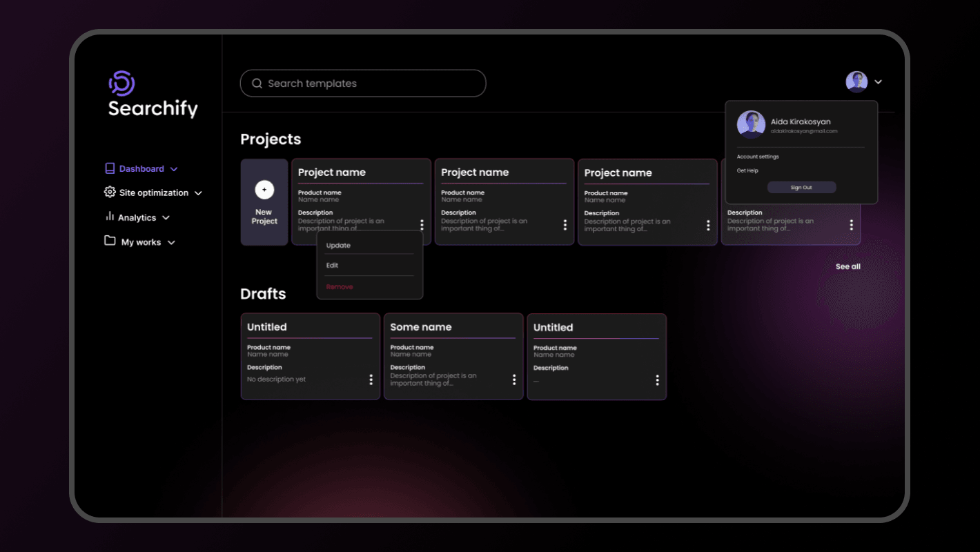980x552 pixels.
Task: Click the Analytics bar chart icon
Action: coord(110,217)
